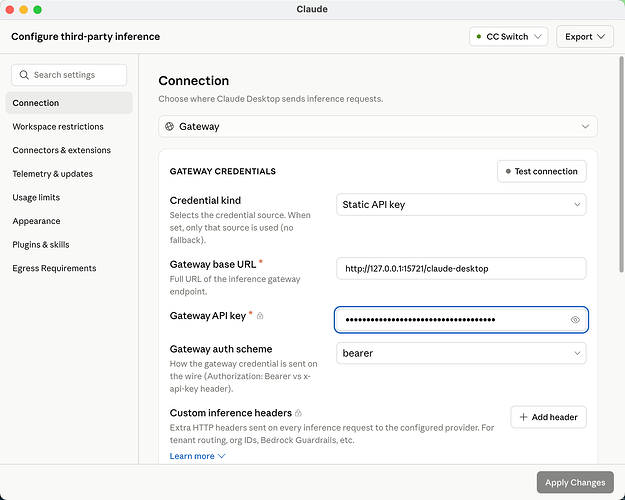Open the Gateway auth scheme bearer dropdown
The image size is (625, 500).
(461, 353)
